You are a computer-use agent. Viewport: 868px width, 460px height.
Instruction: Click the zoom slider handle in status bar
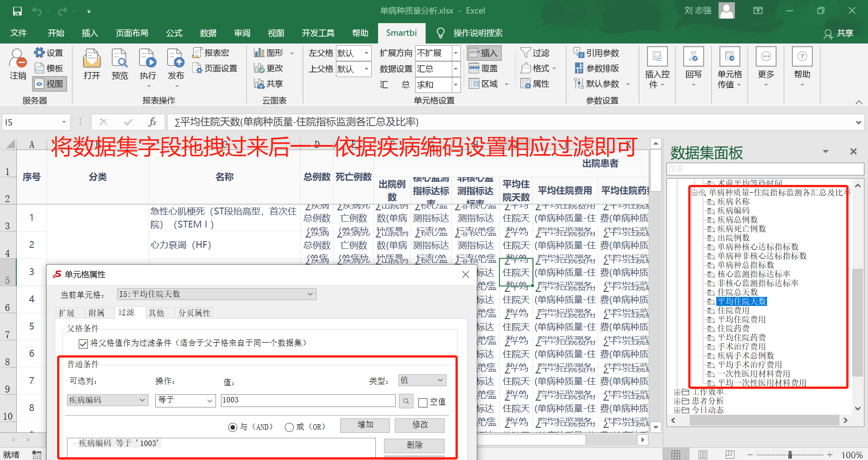coord(790,455)
